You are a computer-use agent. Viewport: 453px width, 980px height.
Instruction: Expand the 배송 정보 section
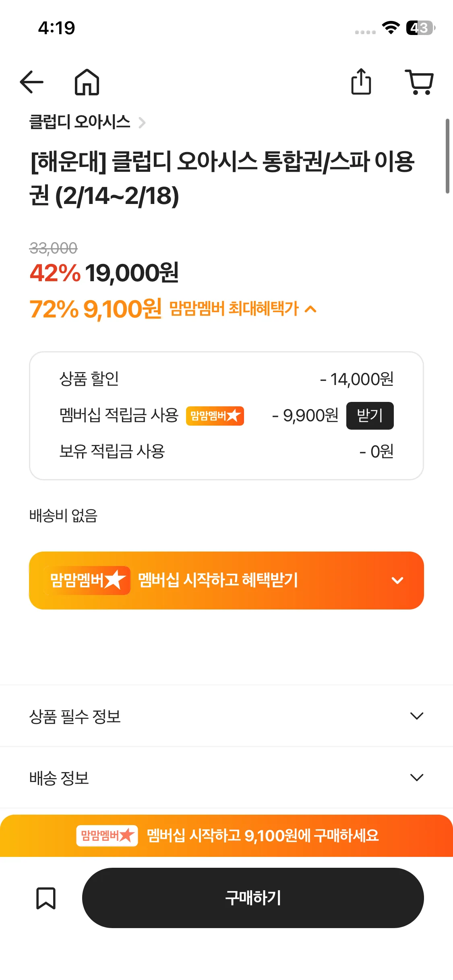tap(416, 777)
